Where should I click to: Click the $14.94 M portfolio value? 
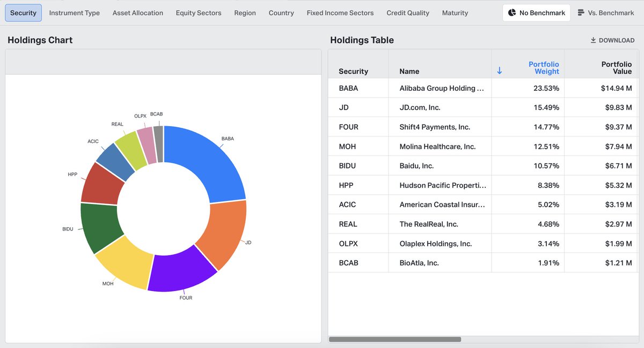[x=616, y=88]
